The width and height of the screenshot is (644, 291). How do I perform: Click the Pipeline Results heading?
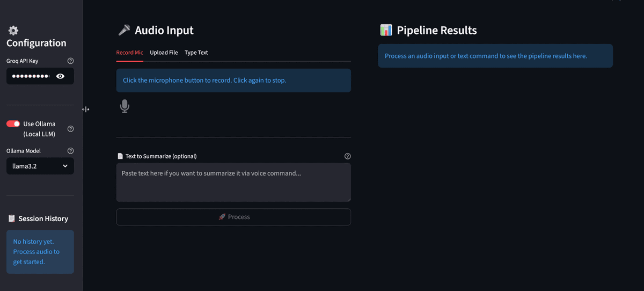(x=437, y=30)
